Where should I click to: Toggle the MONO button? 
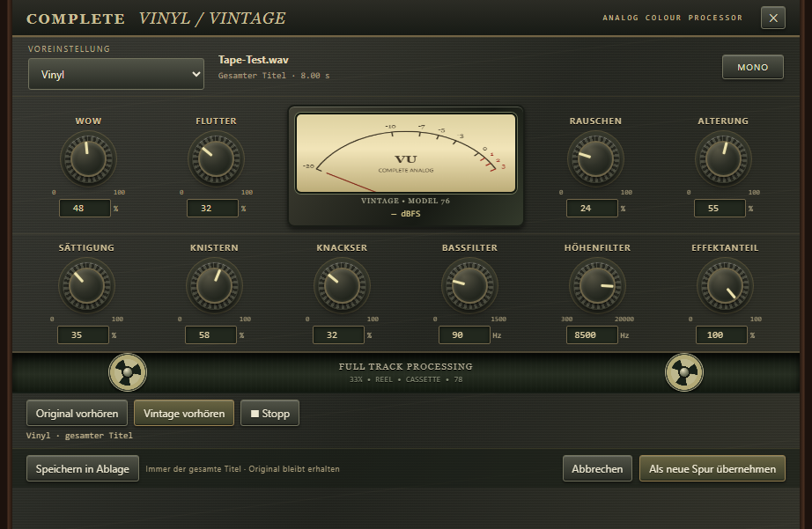(752, 67)
